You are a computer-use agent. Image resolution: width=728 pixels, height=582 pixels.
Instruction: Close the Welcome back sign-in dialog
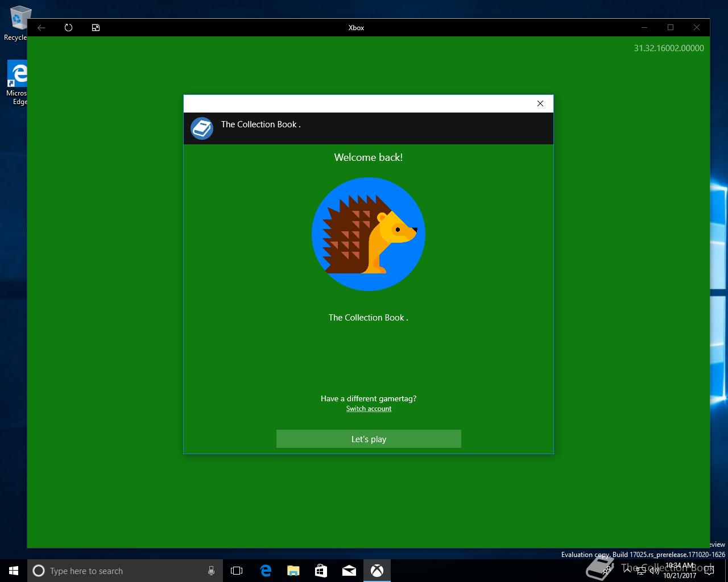coord(540,103)
